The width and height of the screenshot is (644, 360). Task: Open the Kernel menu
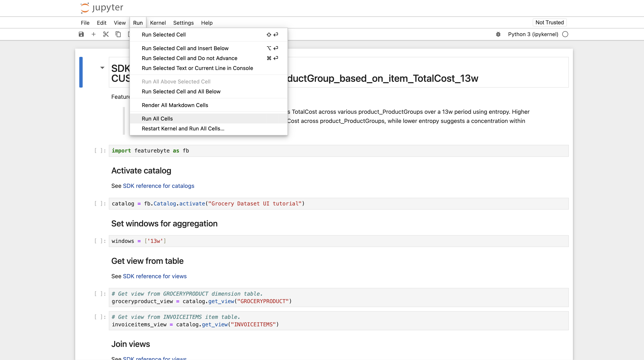158,23
